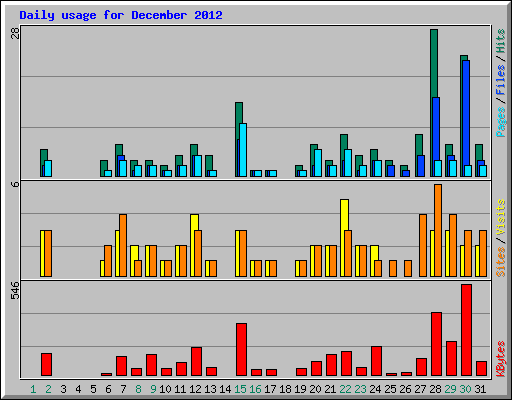512x400 pixels.
Task: Select the cyan Pages bar for day 15
Action: click(x=243, y=150)
